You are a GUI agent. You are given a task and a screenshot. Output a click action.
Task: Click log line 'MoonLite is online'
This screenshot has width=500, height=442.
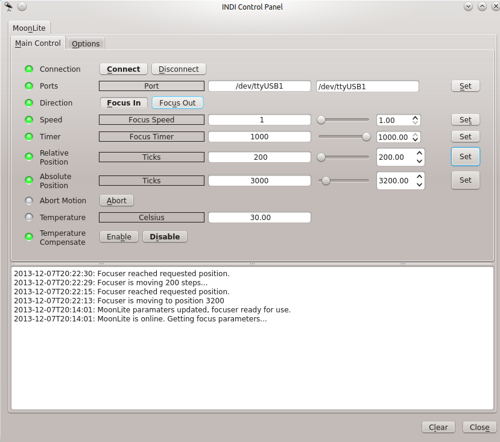point(140,319)
